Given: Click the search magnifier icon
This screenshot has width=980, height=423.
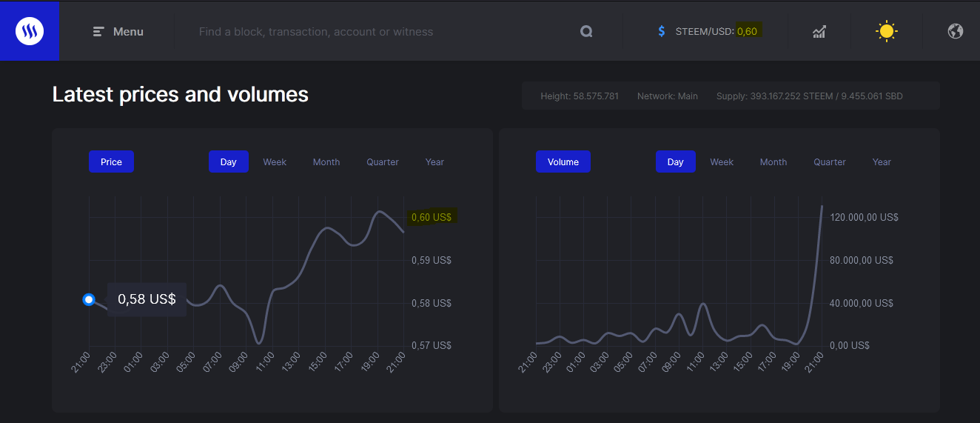Looking at the screenshot, I should (586, 32).
